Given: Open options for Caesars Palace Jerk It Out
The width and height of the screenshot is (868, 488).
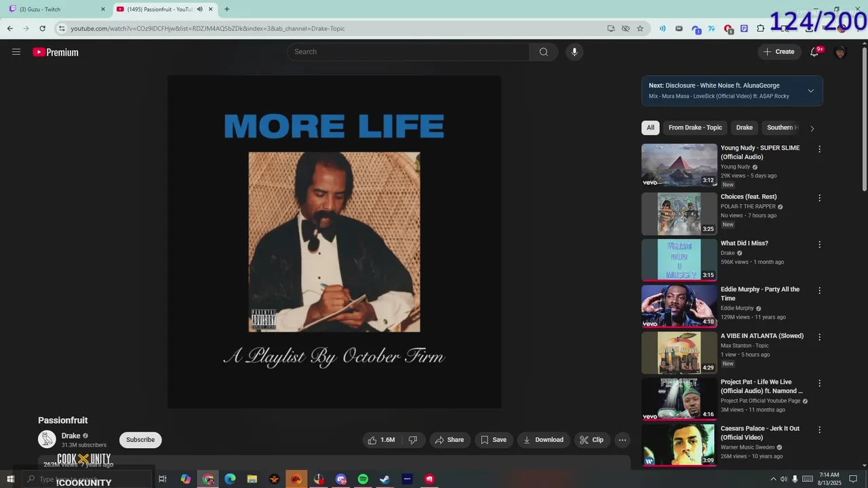Looking at the screenshot, I should 819,430.
